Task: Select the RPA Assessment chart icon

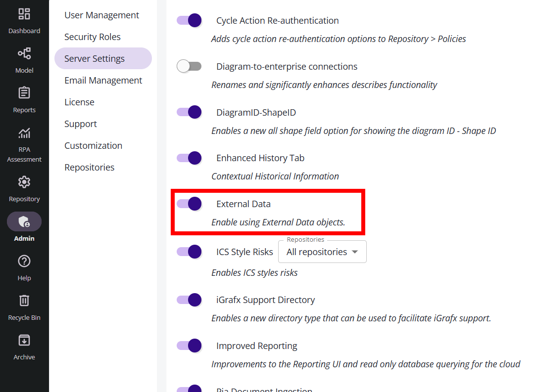Action: pyautogui.click(x=24, y=132)
